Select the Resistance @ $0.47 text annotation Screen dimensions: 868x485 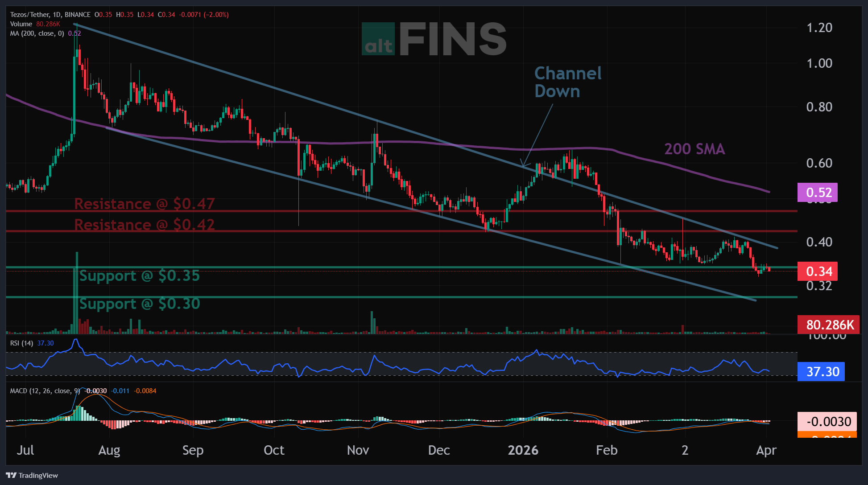[x=144, y=204]
